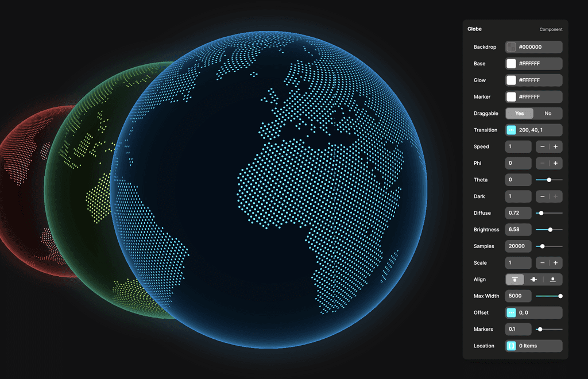Select the middle align icon
588x379 pixels.
(533, 279)
